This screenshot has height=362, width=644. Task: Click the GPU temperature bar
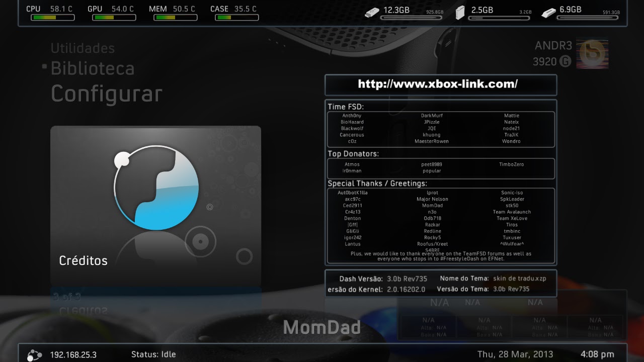114,18
